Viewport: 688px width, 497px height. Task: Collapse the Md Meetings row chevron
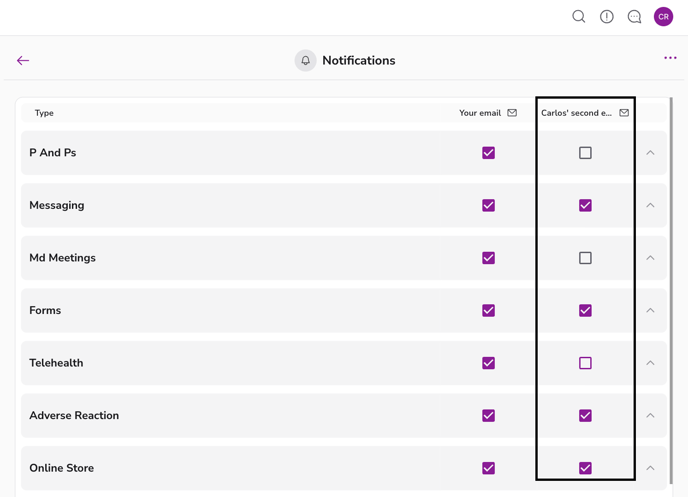(x=650, y=258)
